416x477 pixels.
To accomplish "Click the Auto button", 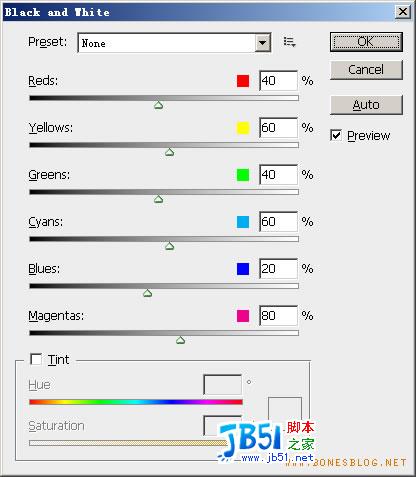I will tap(366, 105).
